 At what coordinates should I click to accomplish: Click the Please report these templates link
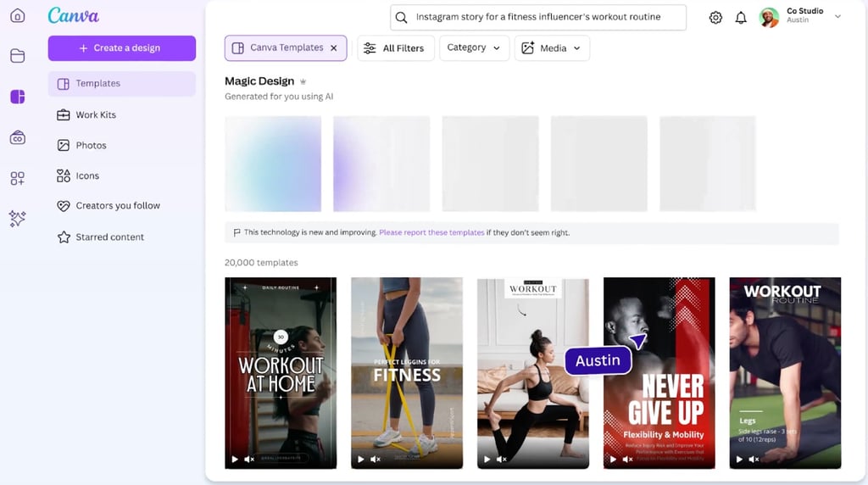coord(431,232)
